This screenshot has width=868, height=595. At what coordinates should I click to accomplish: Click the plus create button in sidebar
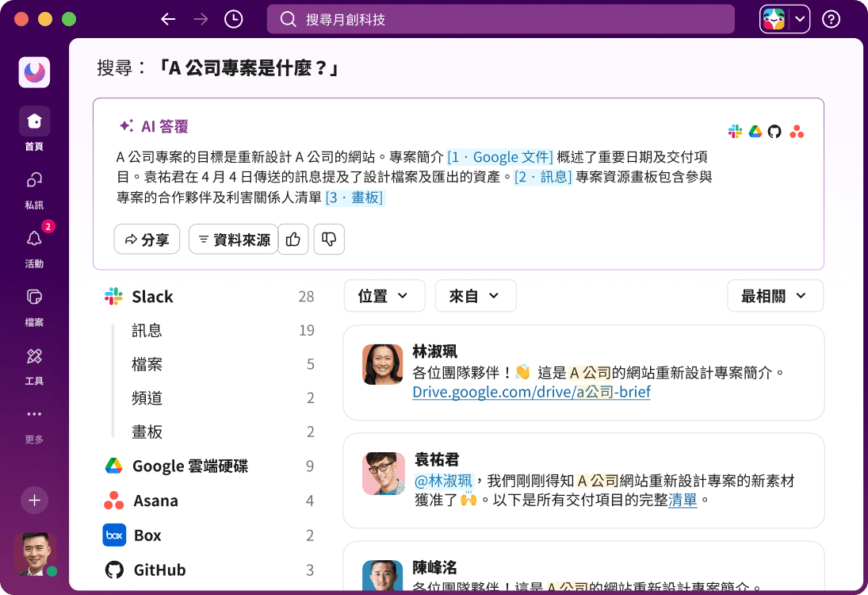pyautogui.click(x=34, y=501)
